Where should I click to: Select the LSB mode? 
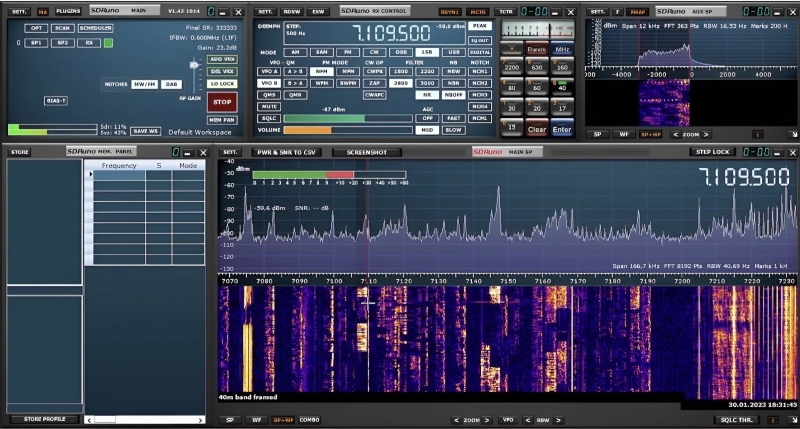pos(427,52)
